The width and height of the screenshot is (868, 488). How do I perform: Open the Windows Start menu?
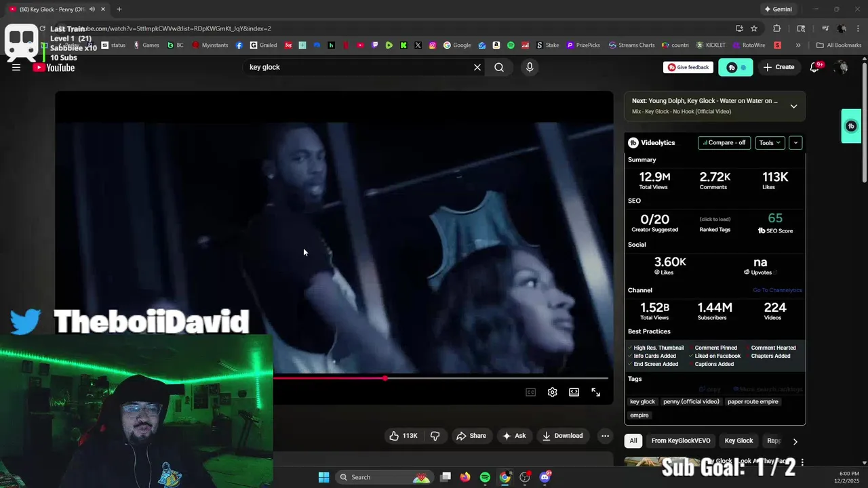point(323,477)
